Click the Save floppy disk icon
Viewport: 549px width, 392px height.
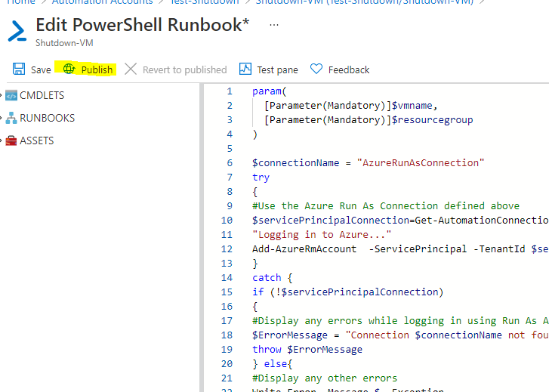[x=19, y=69]
